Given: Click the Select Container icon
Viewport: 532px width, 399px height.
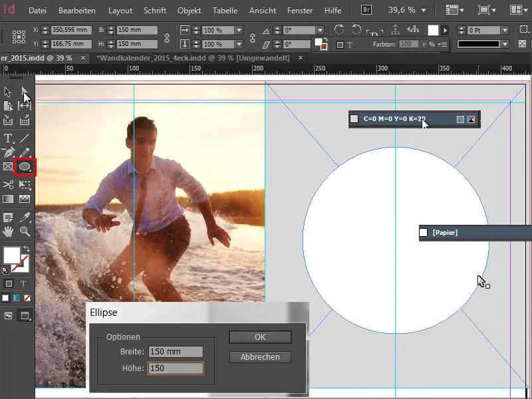Looking at the screenshot, I should pyautogui.click(x=395, y=29).
